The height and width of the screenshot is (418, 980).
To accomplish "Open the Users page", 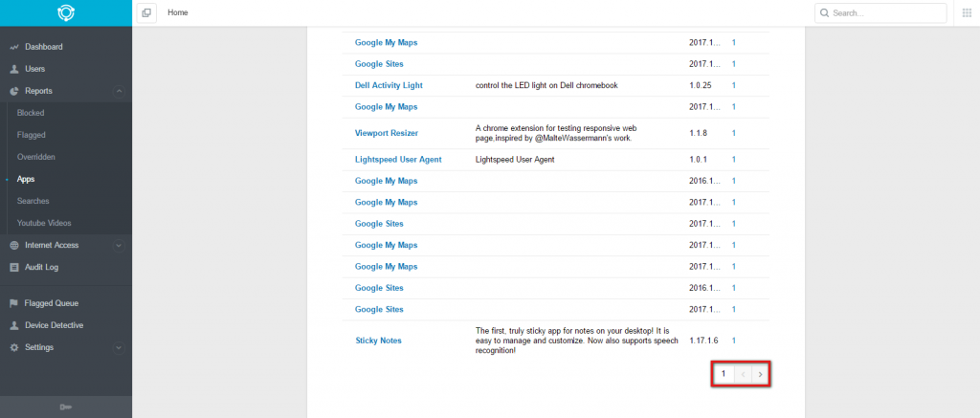I will click(x=35, y=69).
